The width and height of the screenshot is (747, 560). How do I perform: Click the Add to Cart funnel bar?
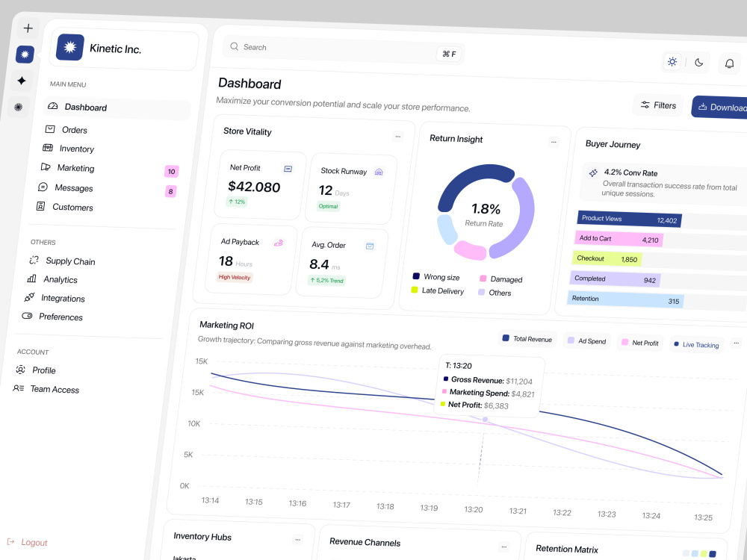coord(619,239)
